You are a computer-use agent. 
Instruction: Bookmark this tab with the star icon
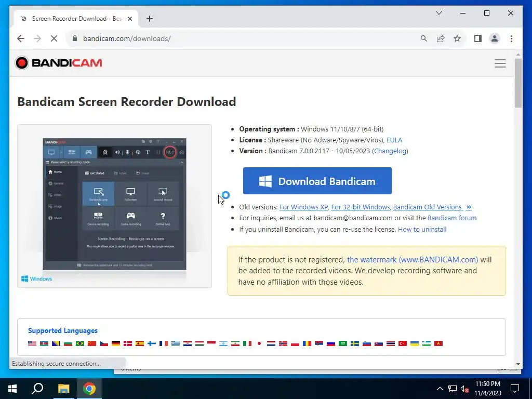tap(457, 38)
